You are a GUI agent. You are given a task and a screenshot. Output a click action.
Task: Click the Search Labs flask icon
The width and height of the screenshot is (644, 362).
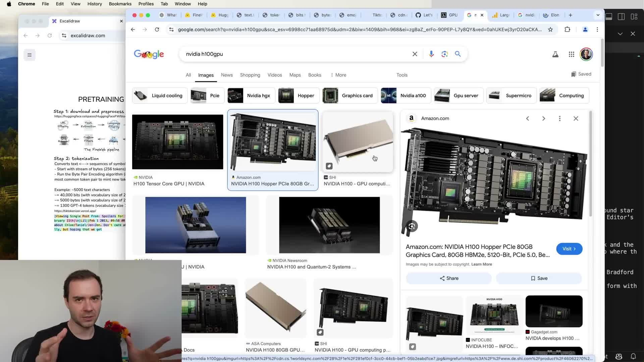pos(555,54)
